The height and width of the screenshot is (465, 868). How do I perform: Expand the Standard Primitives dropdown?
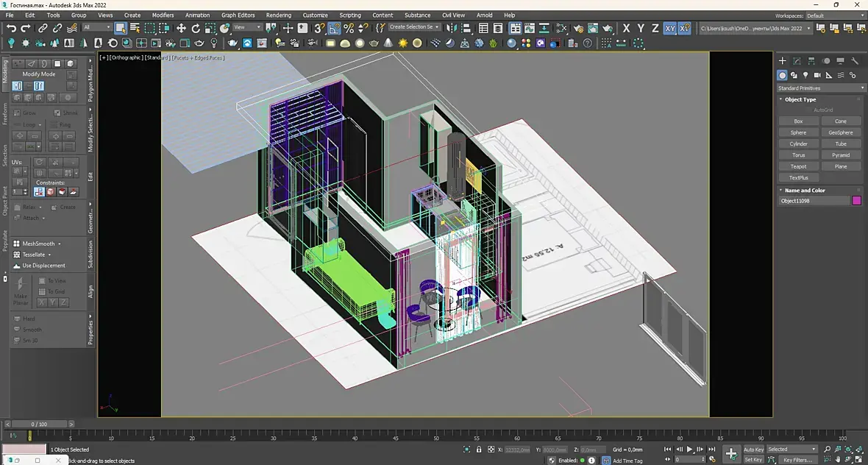822,88
